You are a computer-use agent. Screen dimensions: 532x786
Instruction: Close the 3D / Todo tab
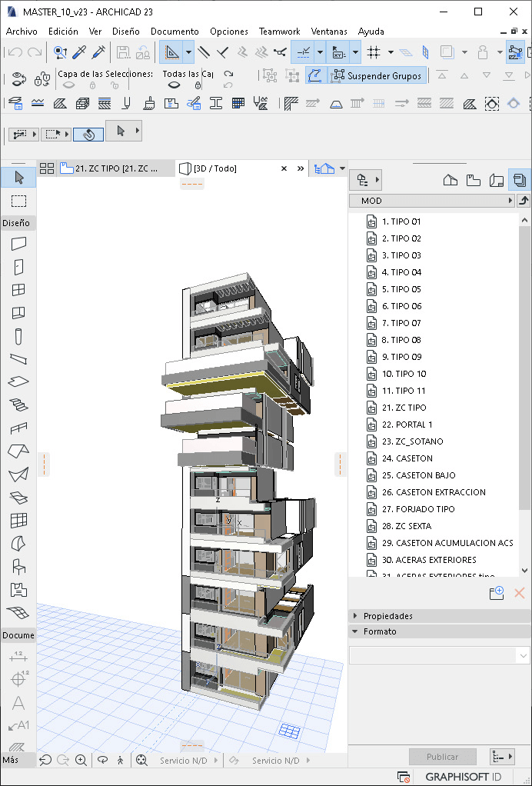coord(284,168)
